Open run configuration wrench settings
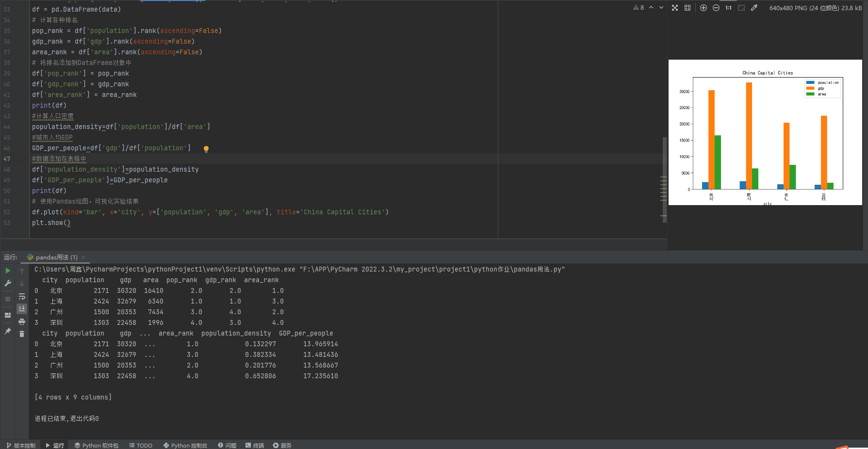This screenshot has width=868, height=449. coord(8,283)
